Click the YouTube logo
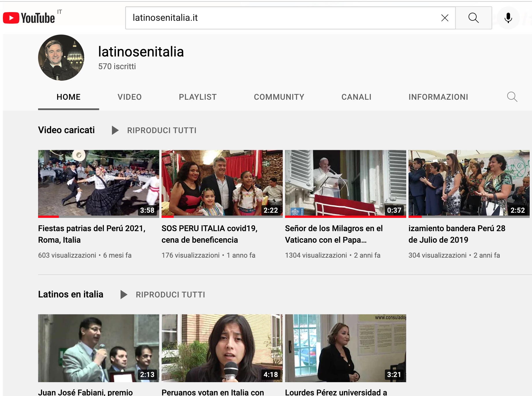 (29, 18)
